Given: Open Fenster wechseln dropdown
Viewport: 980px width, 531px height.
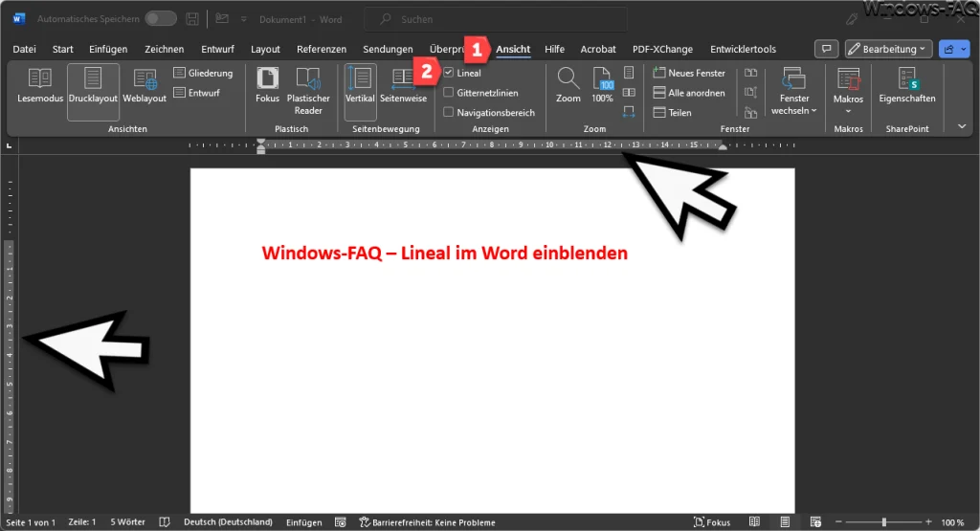Looking at the screenshot, I should [x=793, y=91].
